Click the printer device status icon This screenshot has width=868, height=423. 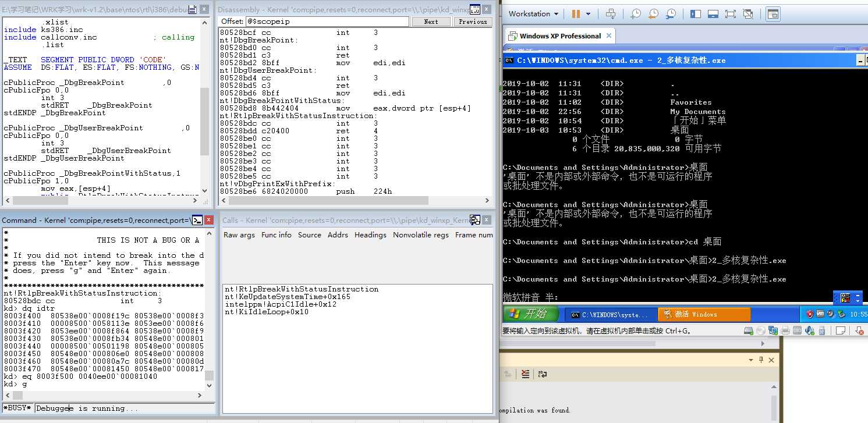point(785,330)
